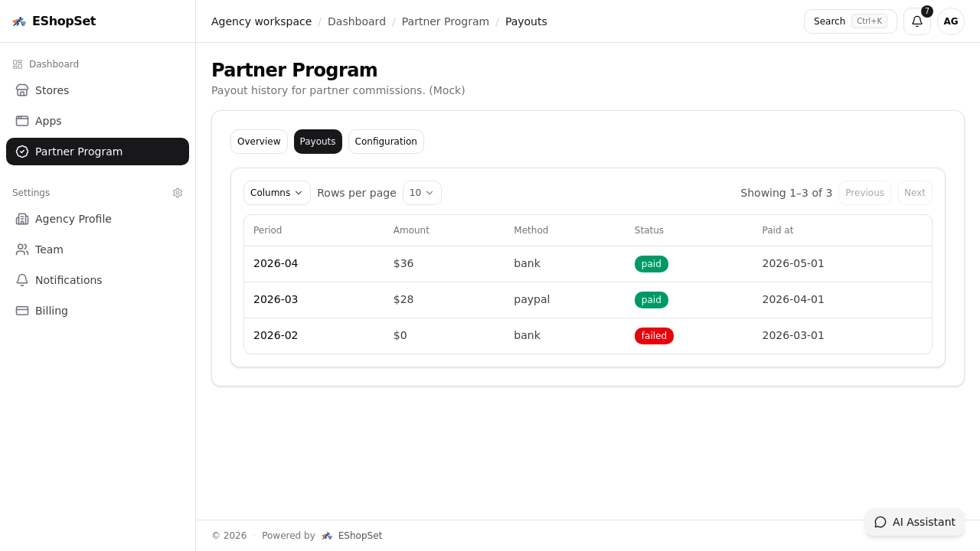The image size is (980, 551).
Task: Click the Partner Program breadcrumb link
Action: pos(446,21)
